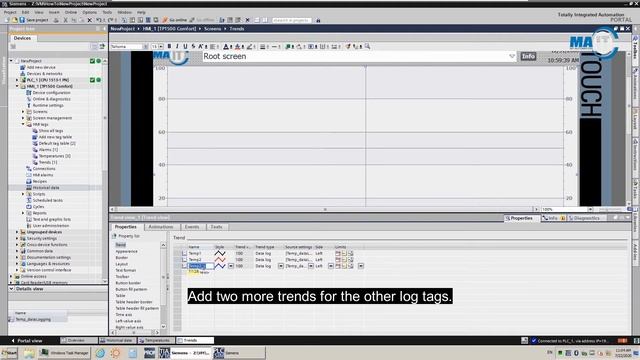Open the Project menu
640x360 pixels.
[x=10, y=12]
